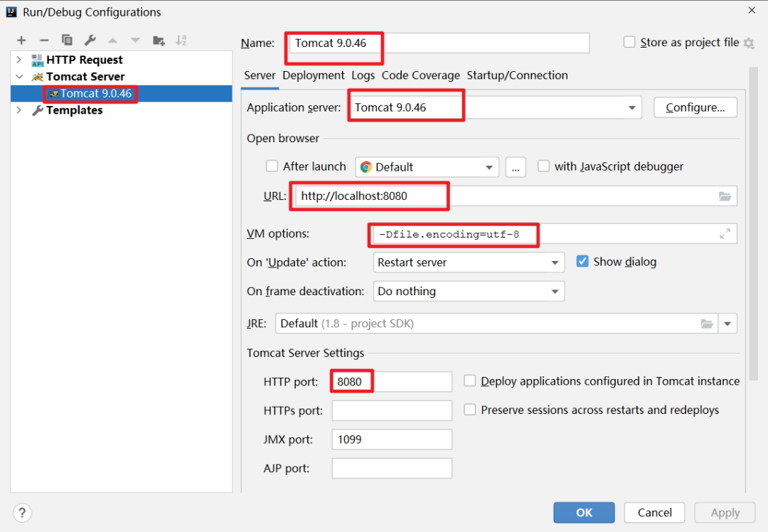768x532 pixels.
Task: Open the Application server dropdown
Action: coord(631,107)
